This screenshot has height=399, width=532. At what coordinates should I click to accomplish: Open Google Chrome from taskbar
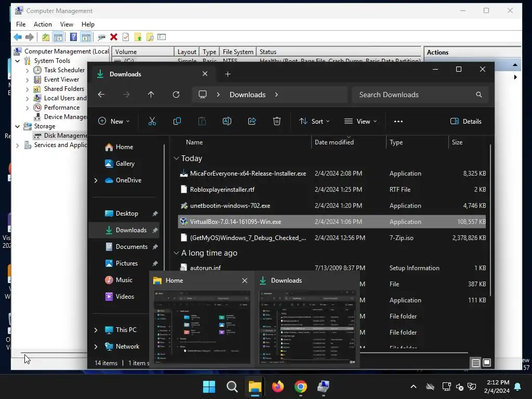coord(301,387)
